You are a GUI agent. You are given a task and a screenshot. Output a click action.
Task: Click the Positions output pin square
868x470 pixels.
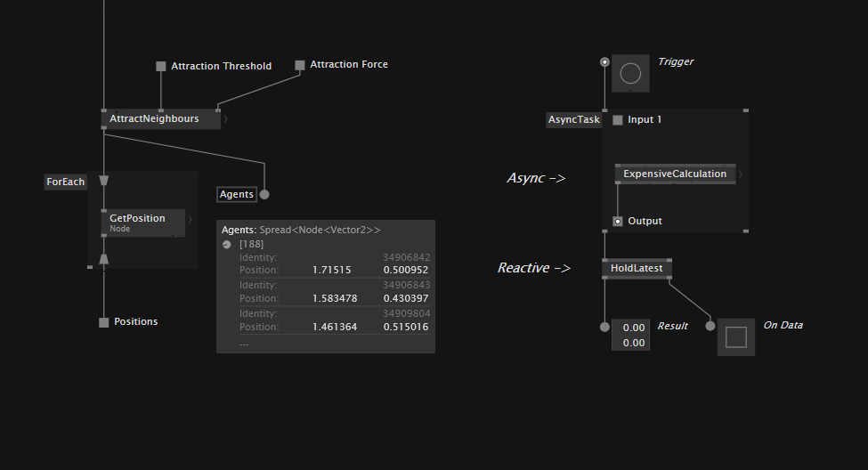pyautogui.click(x=104, y=322)
